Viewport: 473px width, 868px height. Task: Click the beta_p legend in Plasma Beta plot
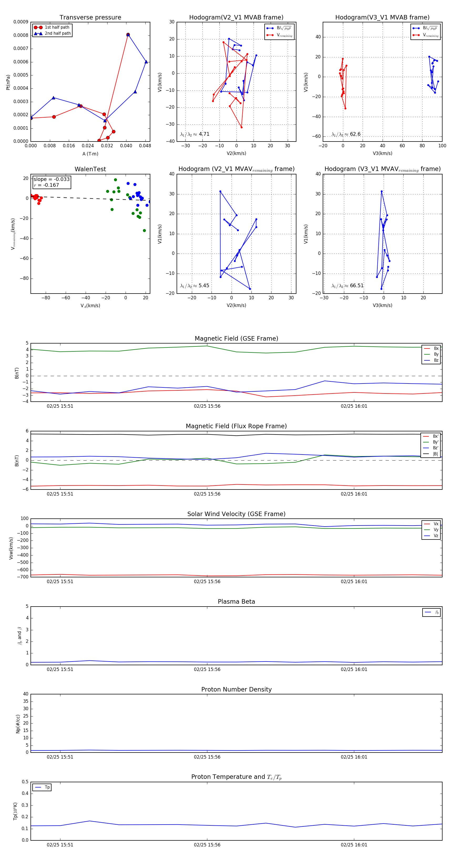431,612
